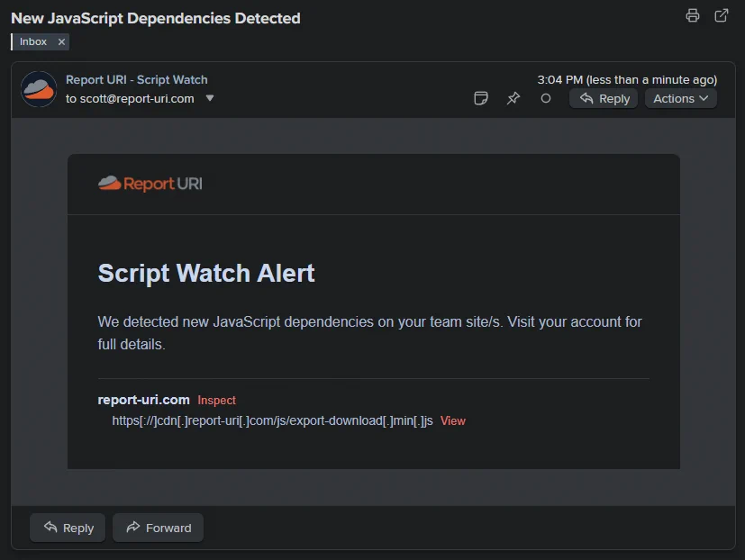Open the Actions dropdown menu
This screenshot has width=745, height=560.
pos(680,98)
